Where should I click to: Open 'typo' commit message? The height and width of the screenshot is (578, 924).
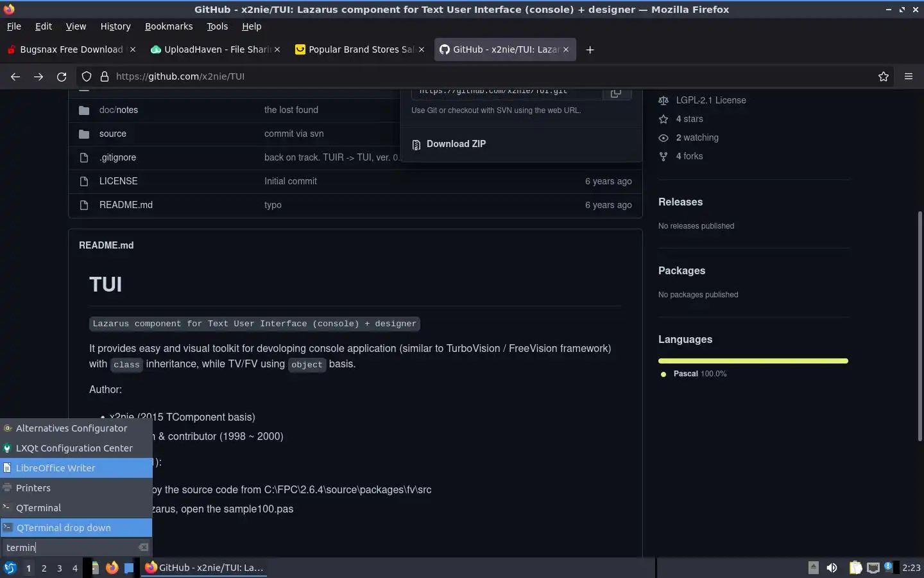tap(273, 205)
